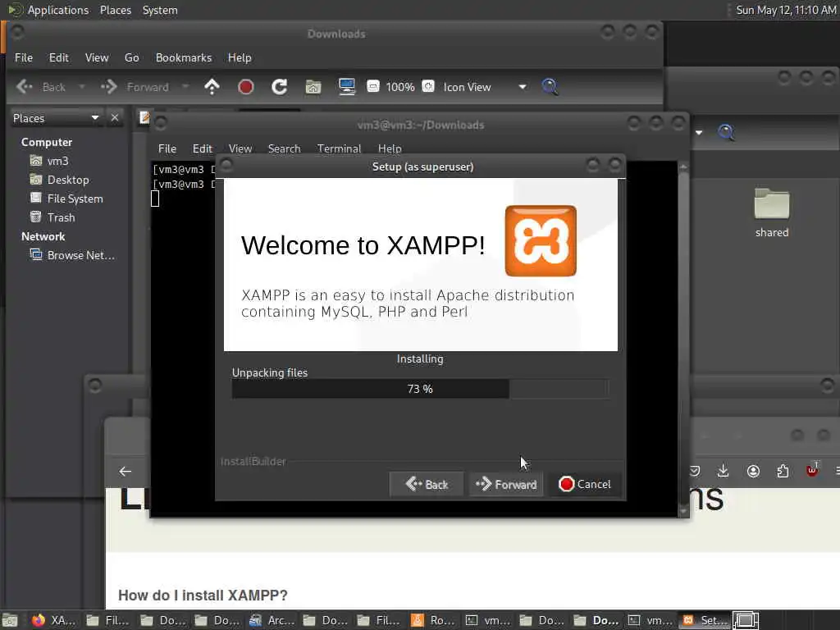840x630 pixels.
Task: Open the Go menu in Downloads window
Action: point(132,57)
